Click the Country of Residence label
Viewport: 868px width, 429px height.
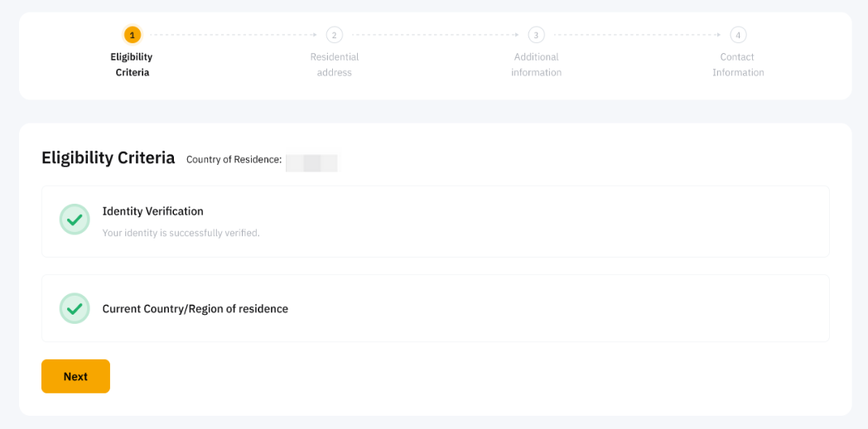pyautogui.click(x=234, y=159)
